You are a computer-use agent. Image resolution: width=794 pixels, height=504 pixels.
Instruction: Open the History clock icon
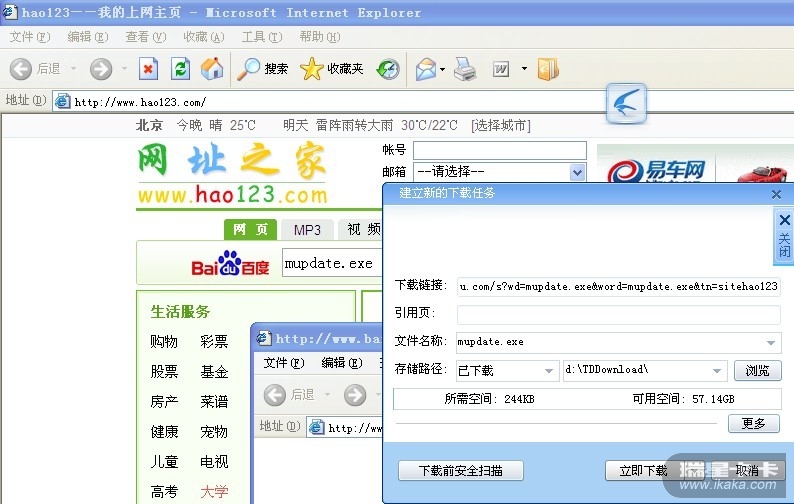click(x=388, y=69)
